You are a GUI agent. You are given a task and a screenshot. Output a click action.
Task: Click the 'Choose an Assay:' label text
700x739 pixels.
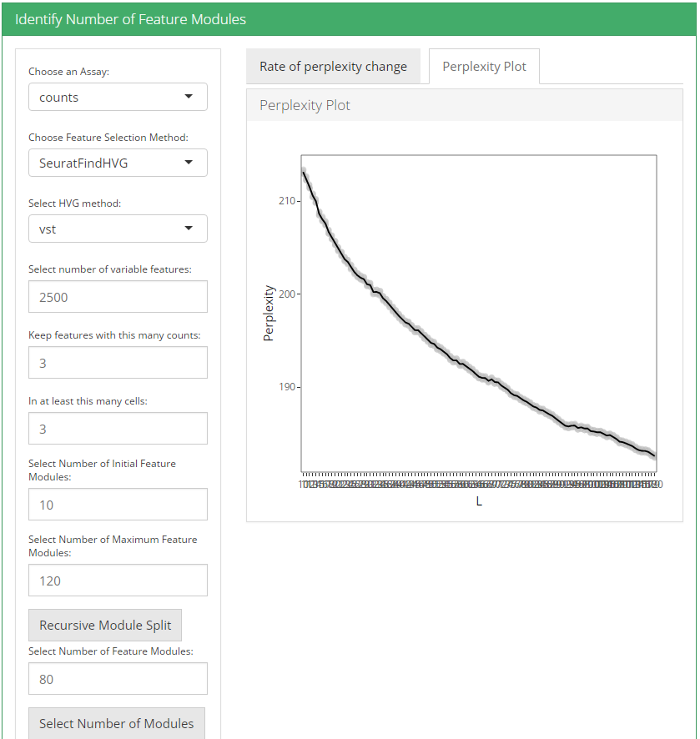(68, 72)
